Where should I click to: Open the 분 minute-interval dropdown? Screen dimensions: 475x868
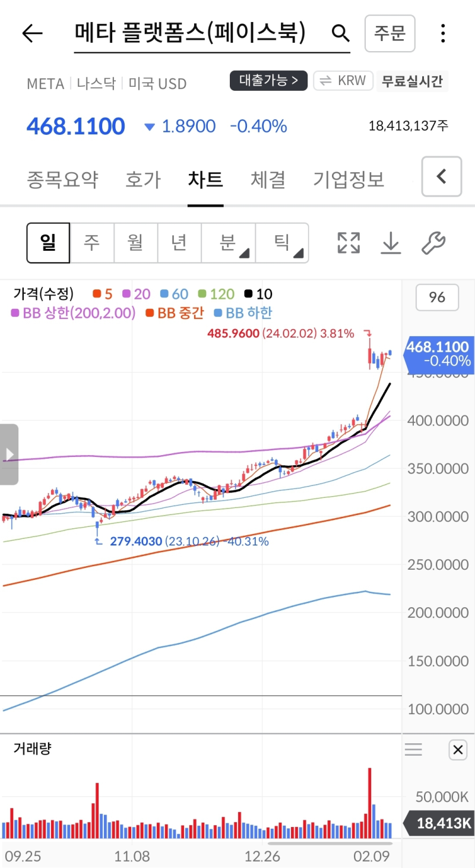(x=228, y=242)
